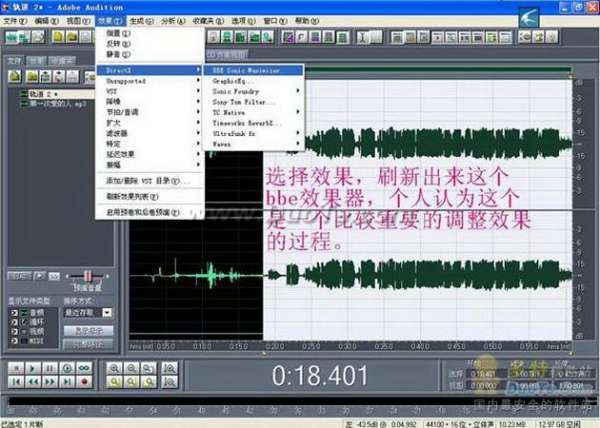Click the Edit View waveform toolbar icon
Viewport: 600px width, 428px height.
point(11,37)
